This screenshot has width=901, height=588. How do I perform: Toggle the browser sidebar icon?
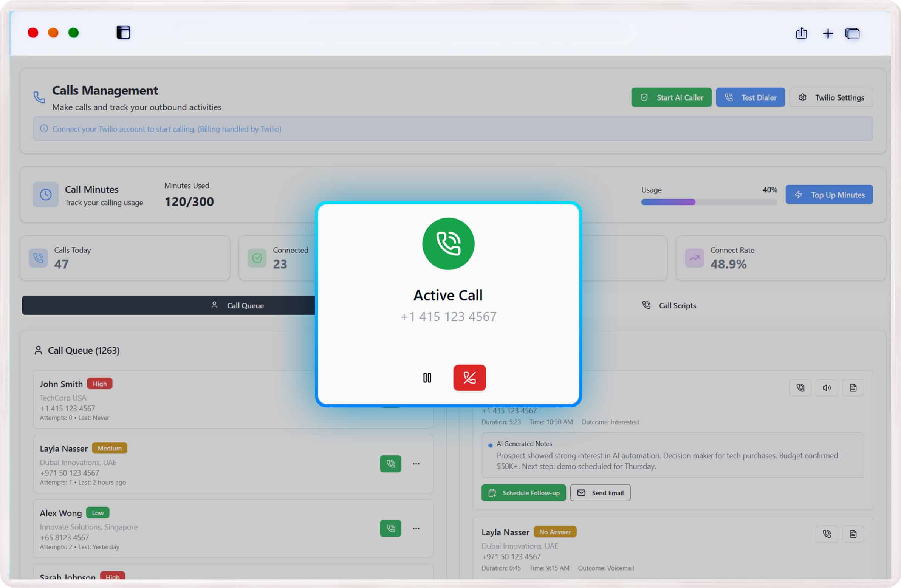(x=123, y=32)
